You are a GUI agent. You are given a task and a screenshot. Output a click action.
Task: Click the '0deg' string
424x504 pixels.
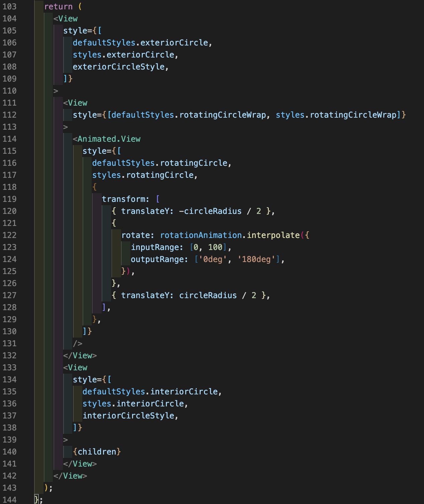[x=213, y=259]
